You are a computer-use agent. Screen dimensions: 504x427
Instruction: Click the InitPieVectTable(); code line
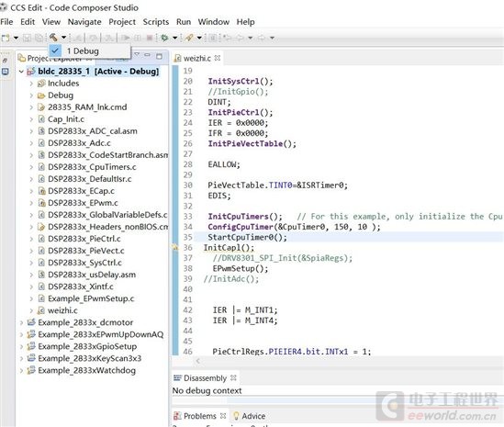(252, 144)
